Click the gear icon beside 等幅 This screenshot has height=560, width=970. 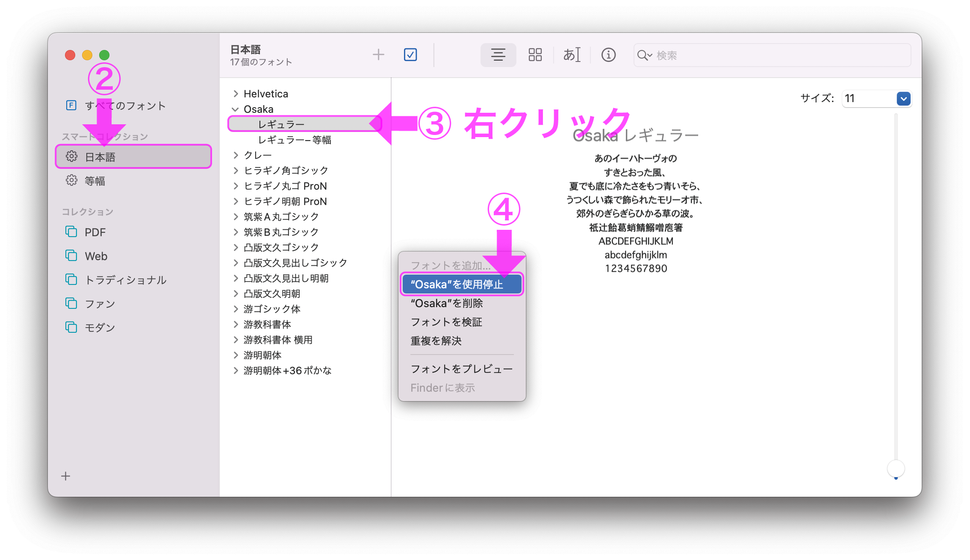[x=71, y=180]
